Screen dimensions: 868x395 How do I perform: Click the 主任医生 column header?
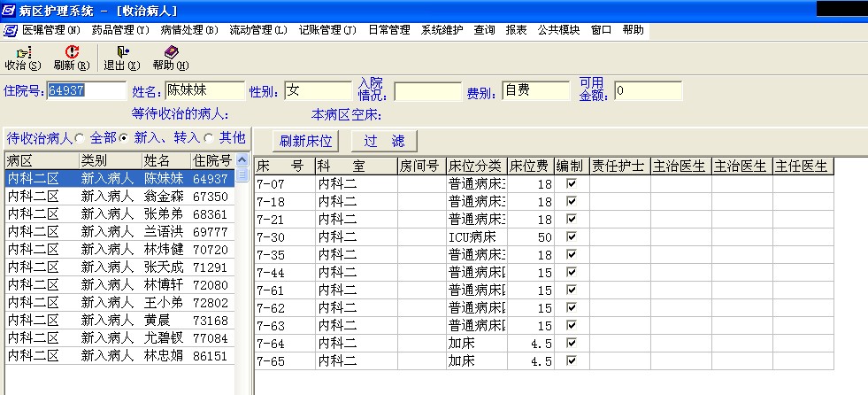point(803,166)
